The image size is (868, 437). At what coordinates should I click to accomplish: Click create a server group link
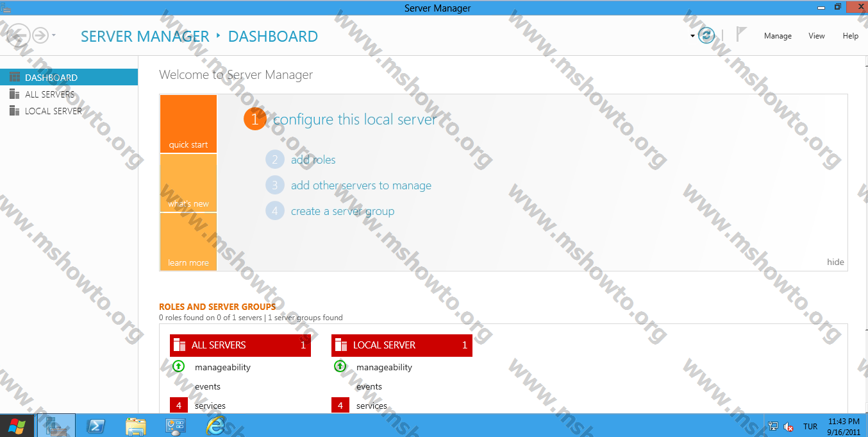pyautogui.click(x=342, y=211)
